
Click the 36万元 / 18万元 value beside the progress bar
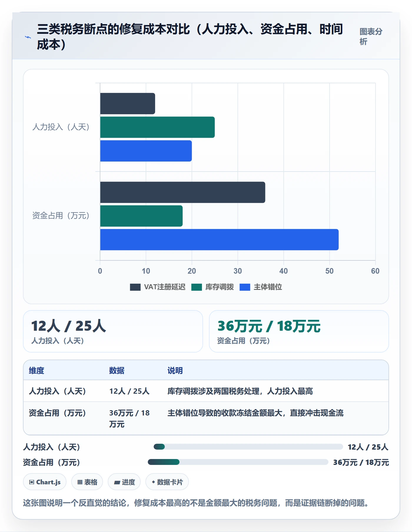[361, 462]
